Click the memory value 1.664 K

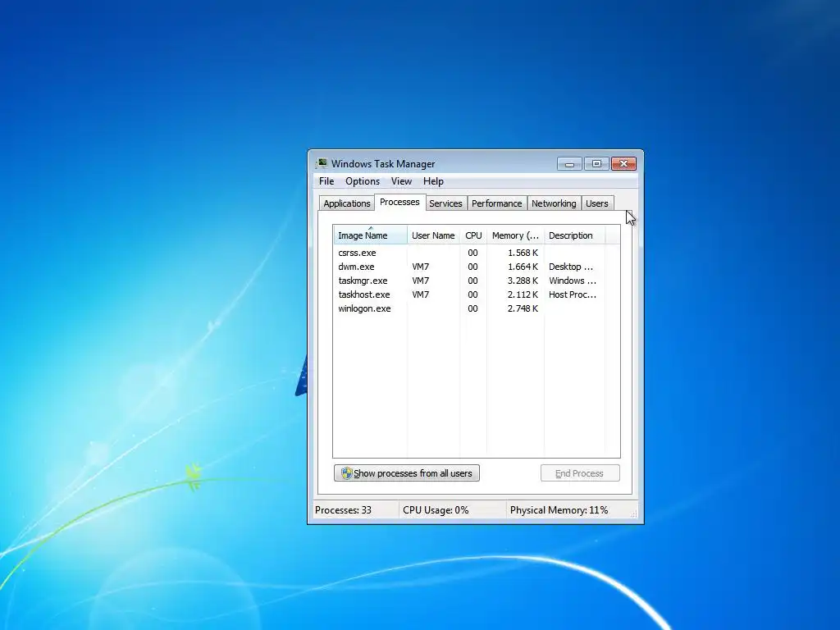point(523,267)
